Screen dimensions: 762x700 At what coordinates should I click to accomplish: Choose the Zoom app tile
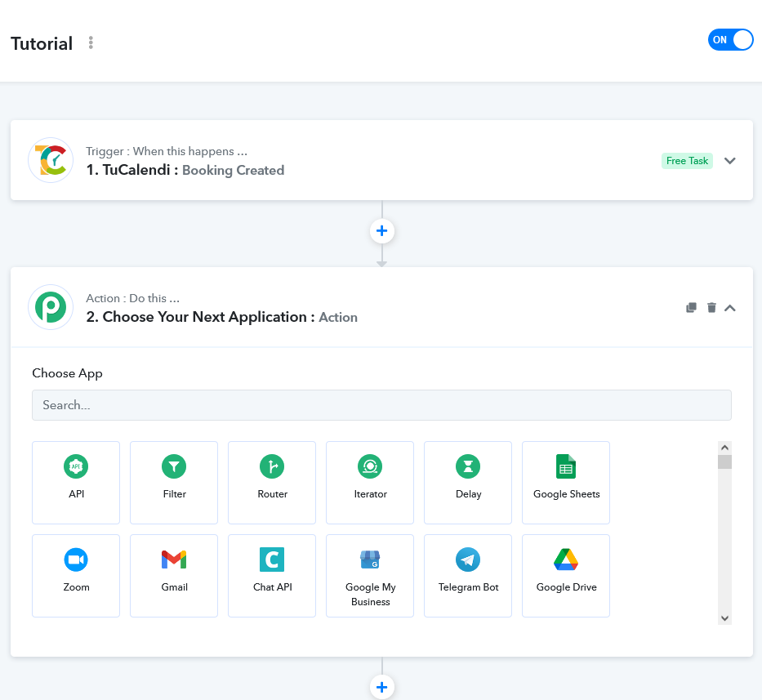tap(76, 576)
